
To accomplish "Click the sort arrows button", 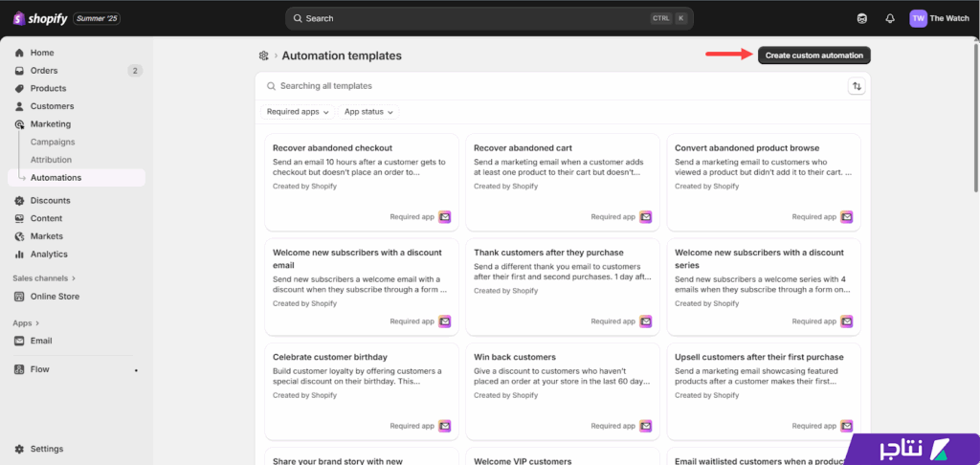I will click(857, 86).
